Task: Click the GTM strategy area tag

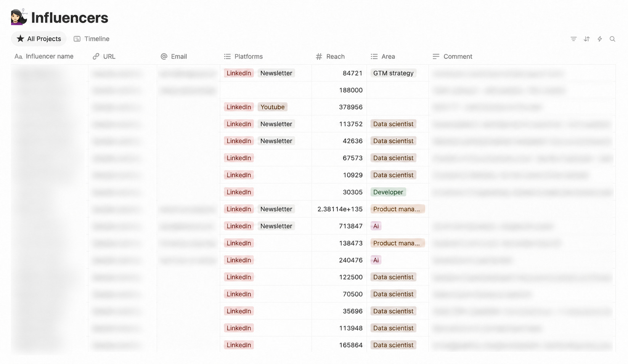Action: point(393,73)
